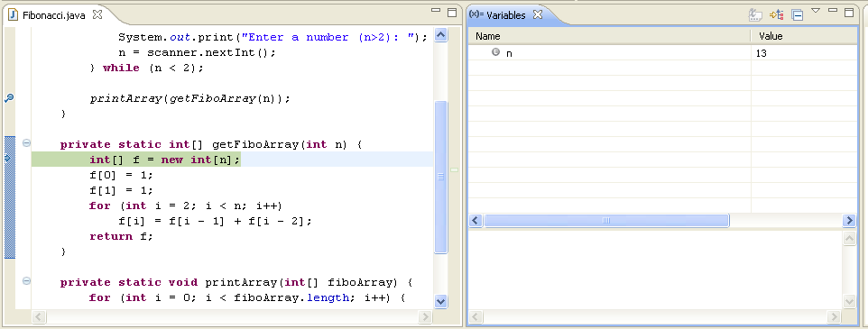Minimize the Variables view
Viewport: 868px width, 329px height.
(x=833, y=11)
